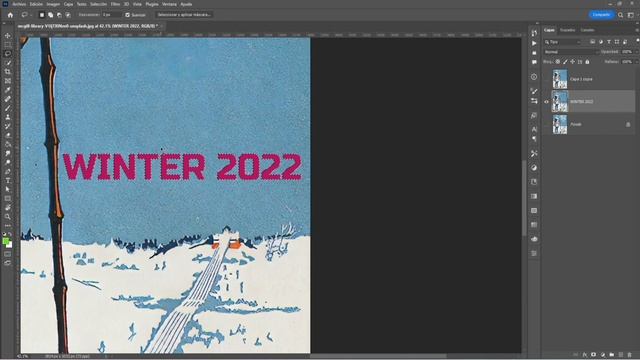Click the Create new group folder button
Image resolution: width=640 pixels, height=360 pixels.
[612, 355]
